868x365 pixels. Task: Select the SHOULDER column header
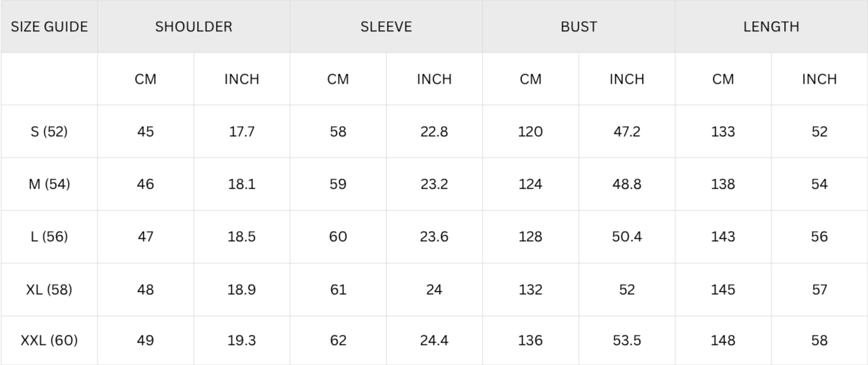coord(194,27)
